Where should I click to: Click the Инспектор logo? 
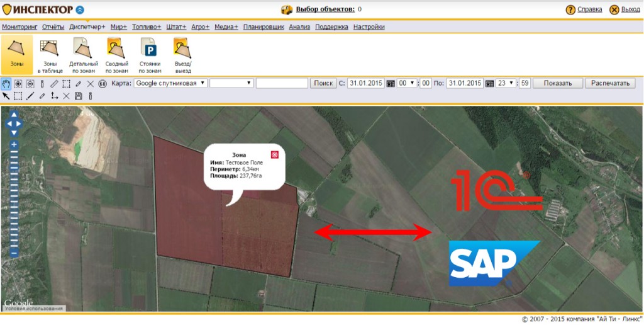point(38,9)
